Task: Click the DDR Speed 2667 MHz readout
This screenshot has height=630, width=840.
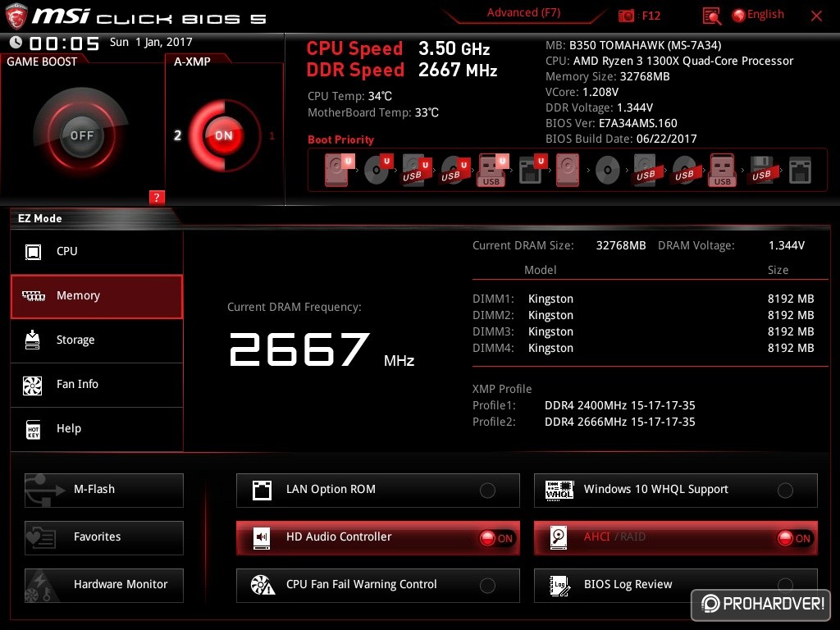Action: [402, 71]
